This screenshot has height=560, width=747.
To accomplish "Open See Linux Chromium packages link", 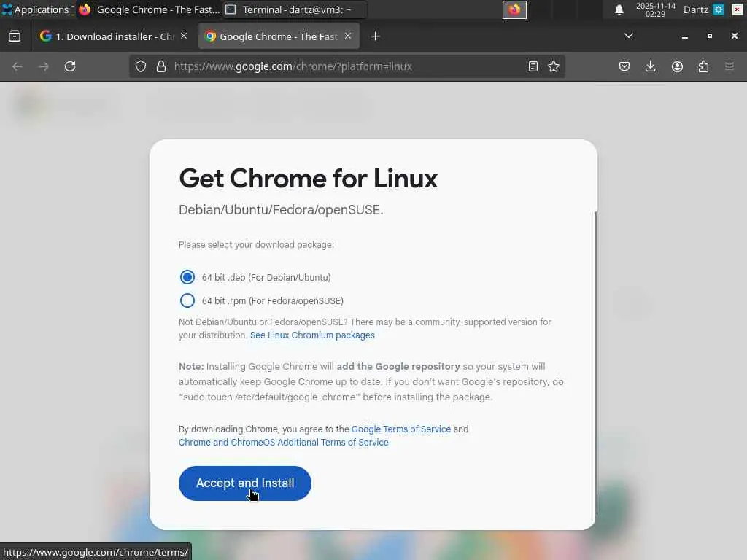I will tap(312, 335).
